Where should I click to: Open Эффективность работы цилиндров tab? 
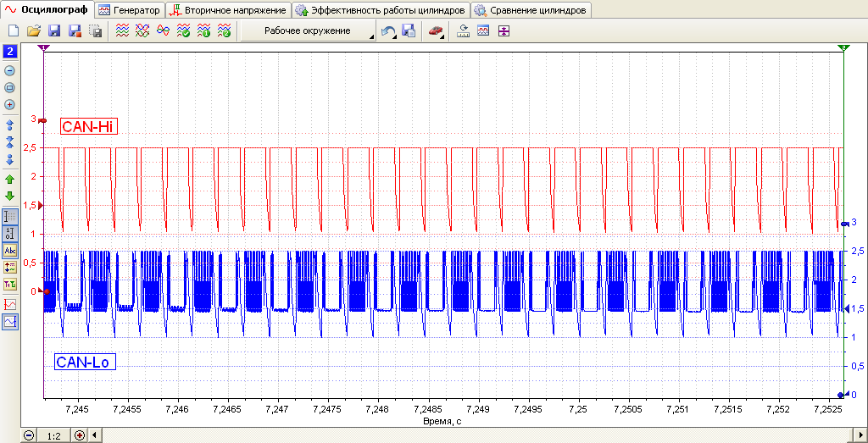[x=381, y=10]
